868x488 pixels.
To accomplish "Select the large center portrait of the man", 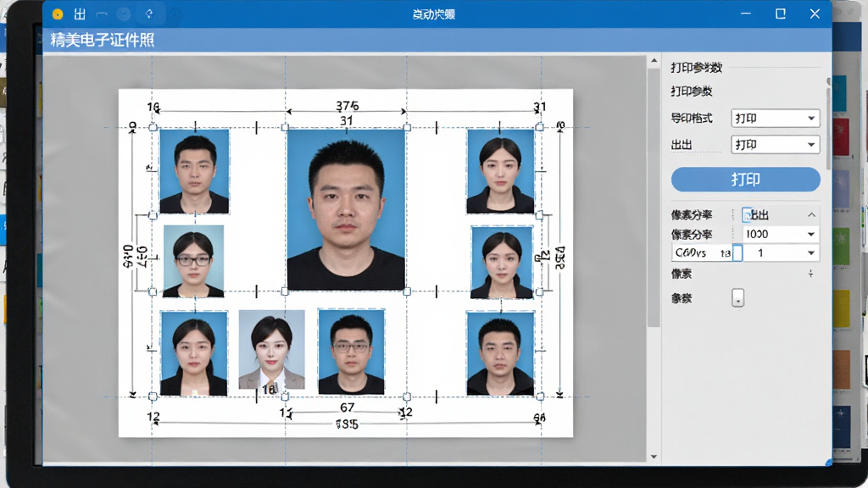I will tap(346, 209).
